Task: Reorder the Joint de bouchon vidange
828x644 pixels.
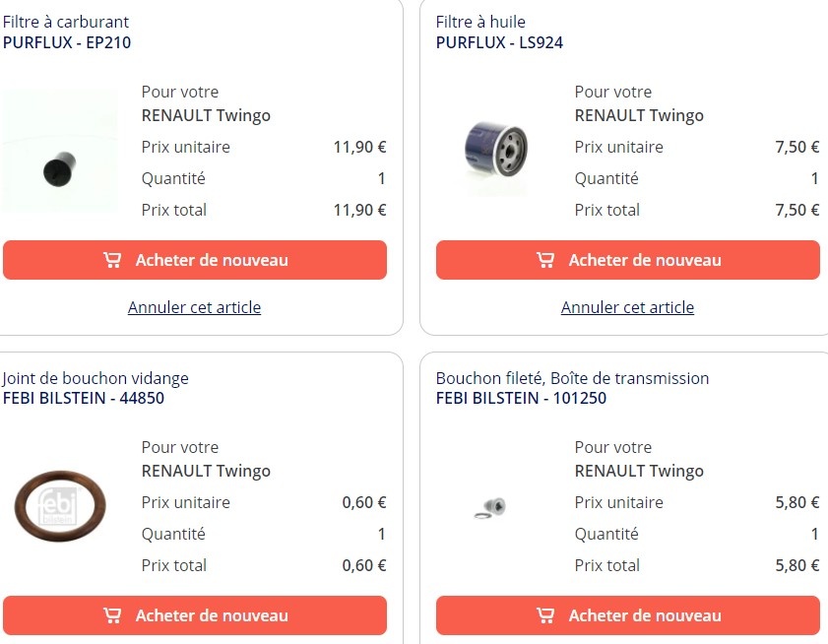Action: point(195,615)
